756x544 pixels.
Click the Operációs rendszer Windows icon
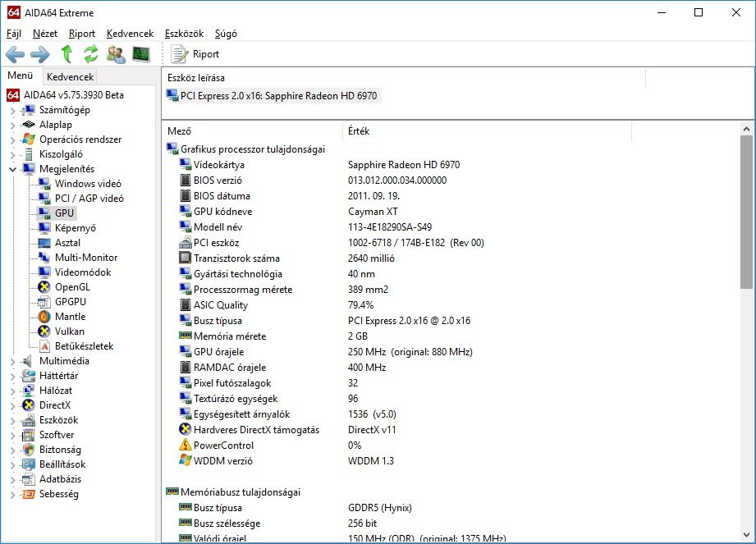point(29,139)
